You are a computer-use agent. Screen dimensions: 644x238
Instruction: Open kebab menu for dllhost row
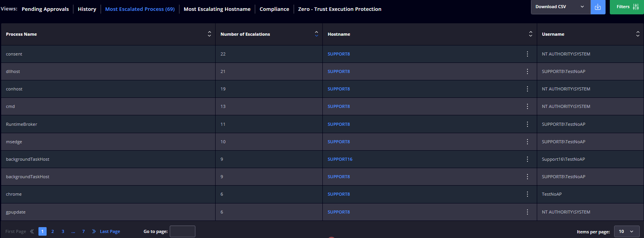527,71
